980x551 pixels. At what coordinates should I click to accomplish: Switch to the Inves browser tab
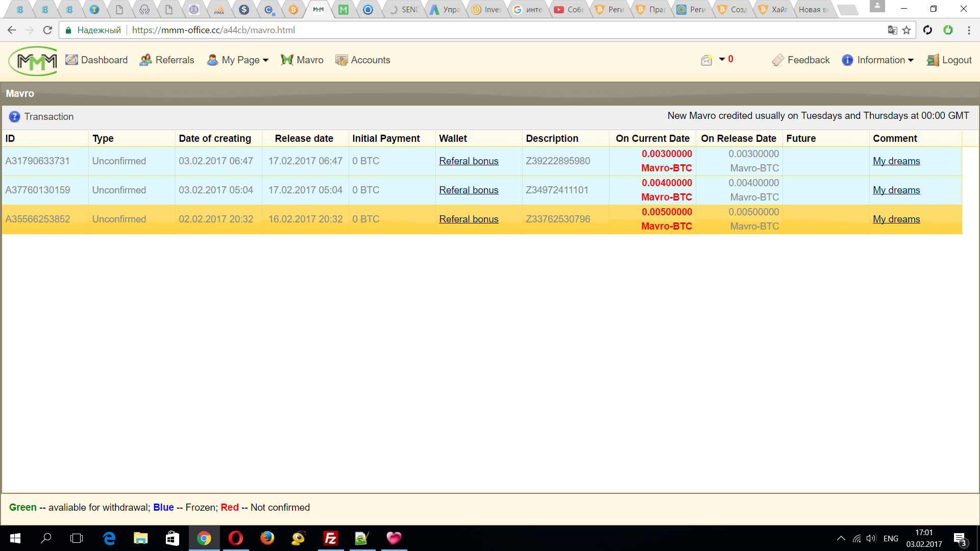pyautogui.click(x=487, y=10)
